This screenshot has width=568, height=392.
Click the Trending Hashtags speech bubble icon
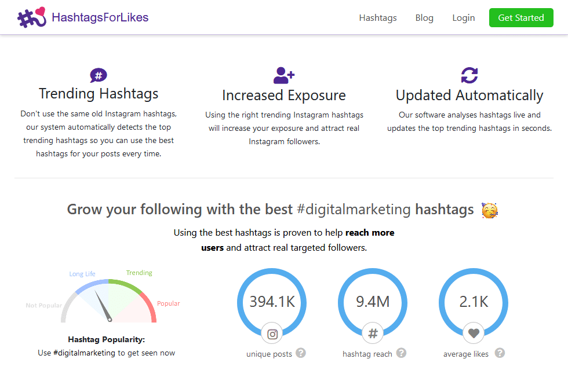[99, 75]
